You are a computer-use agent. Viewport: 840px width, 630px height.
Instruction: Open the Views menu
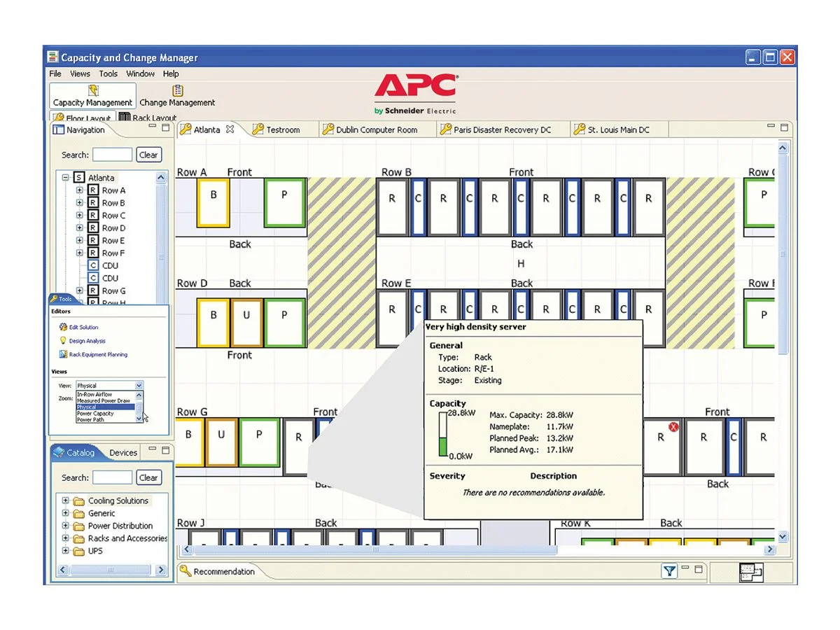(80, 73)
